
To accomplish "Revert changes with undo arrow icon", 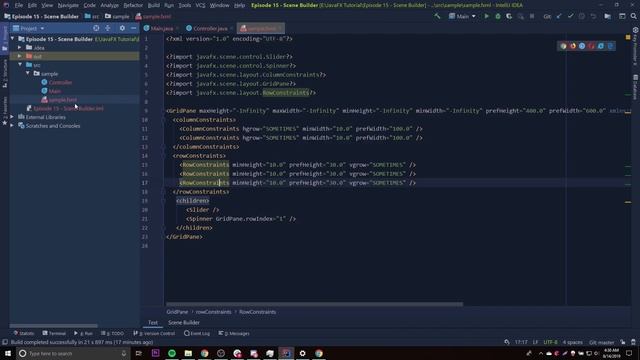I will tap(593, 16).
